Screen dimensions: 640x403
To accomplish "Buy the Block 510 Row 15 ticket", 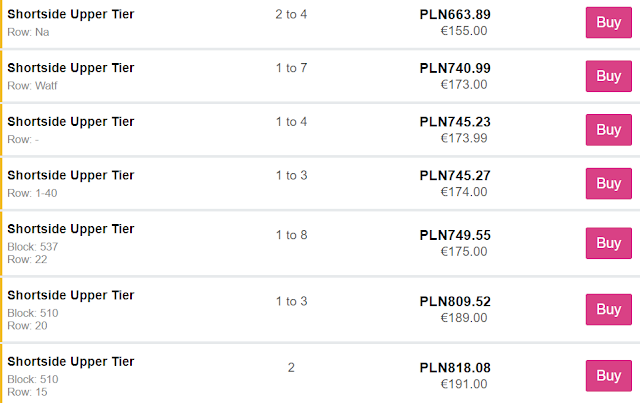I will pyautogui.click(x=609, y=376).
